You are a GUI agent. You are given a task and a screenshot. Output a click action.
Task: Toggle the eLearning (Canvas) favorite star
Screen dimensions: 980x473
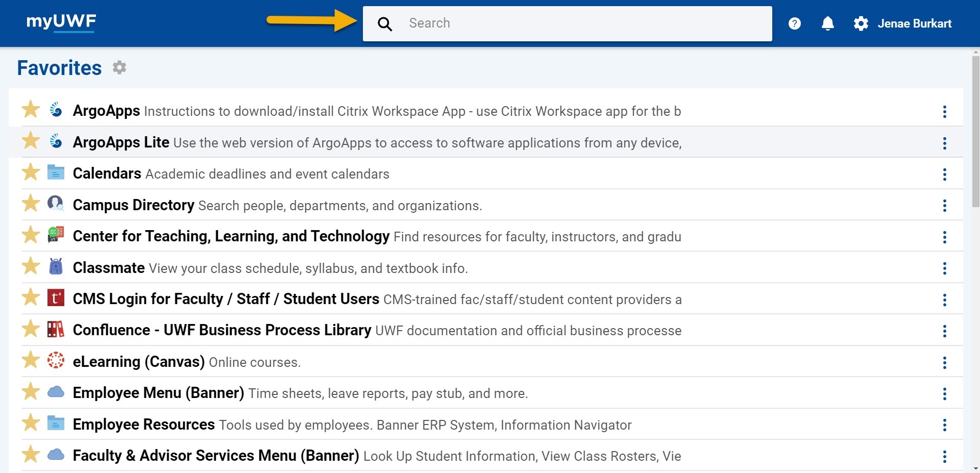click(31, 360)
